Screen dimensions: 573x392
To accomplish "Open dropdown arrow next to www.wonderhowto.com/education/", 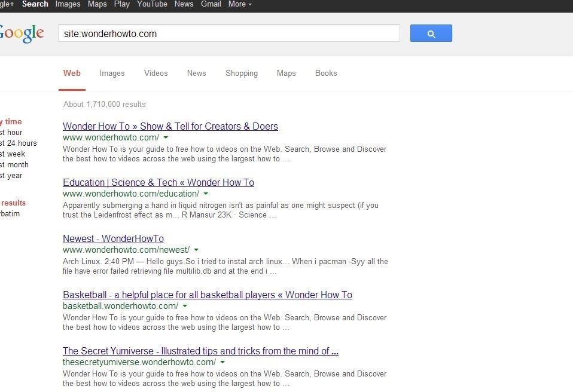I will pyautogui.click(x=206, y=194).
